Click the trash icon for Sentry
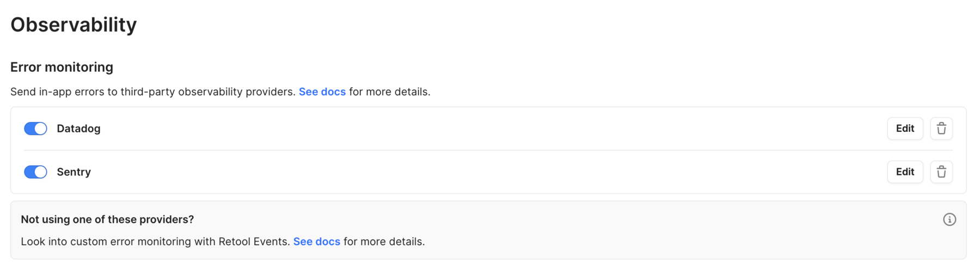 click(x=941, y=172)
